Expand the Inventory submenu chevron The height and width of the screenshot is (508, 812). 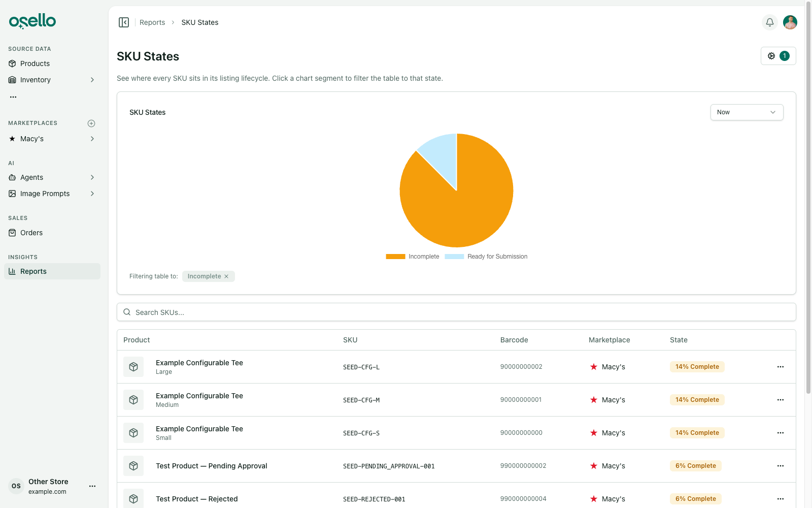(92, 80)
